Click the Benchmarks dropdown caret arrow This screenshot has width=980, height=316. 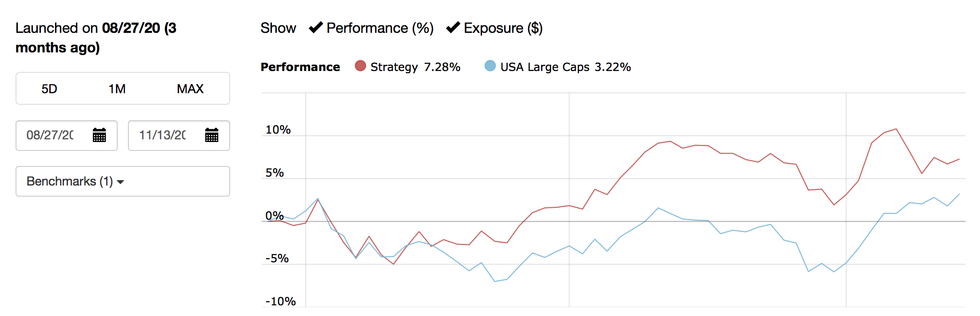pos(120,182)
